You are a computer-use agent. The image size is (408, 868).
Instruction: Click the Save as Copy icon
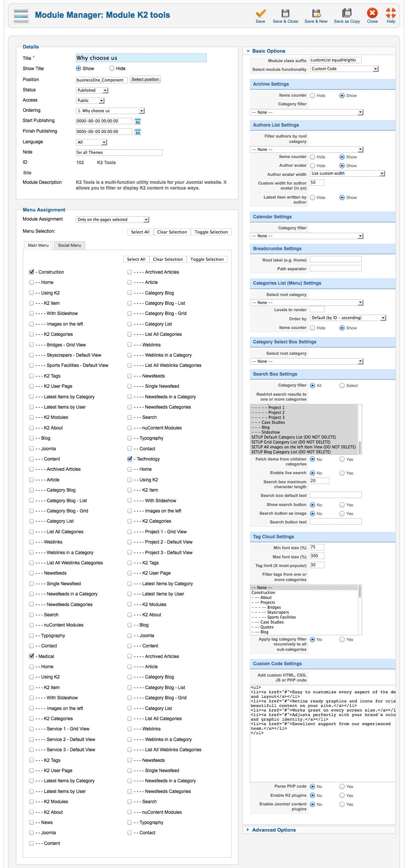[347, 13]
